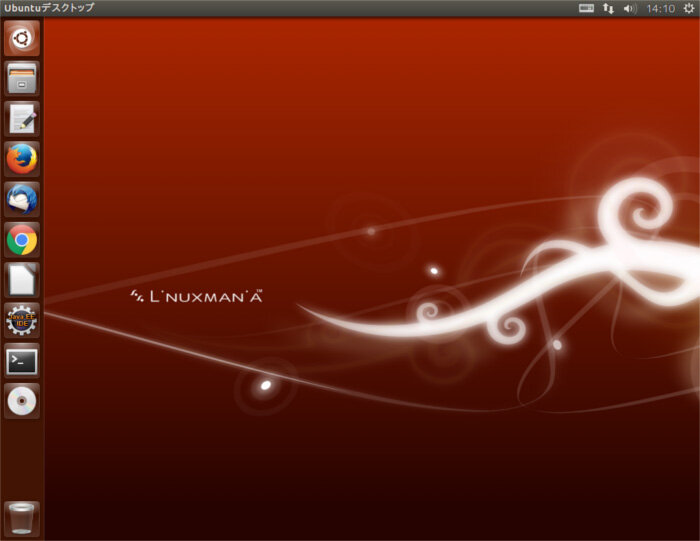
Task: Click the Ubuntuデスクトップ panel title
Action: tap(49, 8)
